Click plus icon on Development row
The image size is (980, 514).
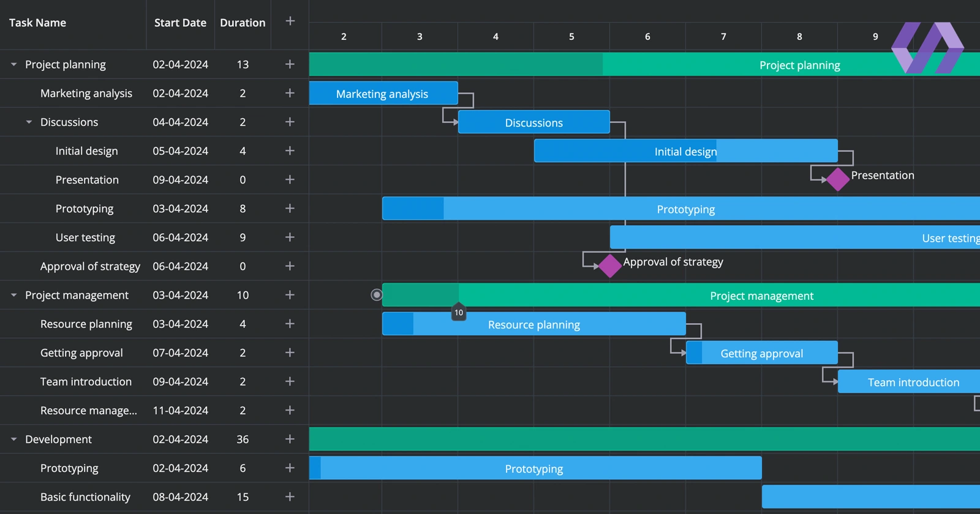pos(290,439)
